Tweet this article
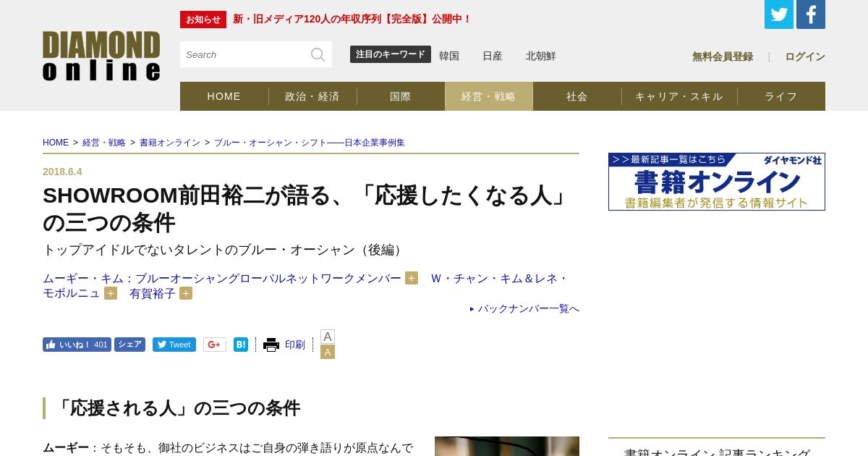868x456 pixels. [174, 345]
